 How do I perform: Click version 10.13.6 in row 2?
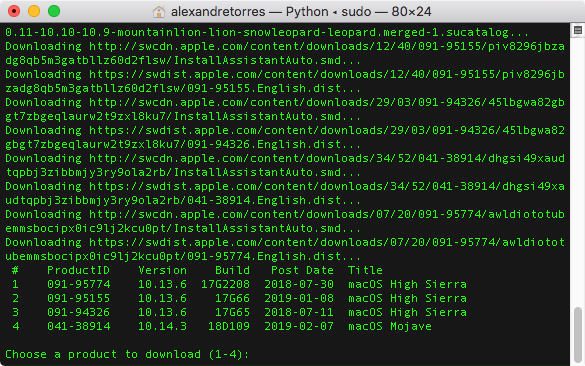[x=162, y=298]
